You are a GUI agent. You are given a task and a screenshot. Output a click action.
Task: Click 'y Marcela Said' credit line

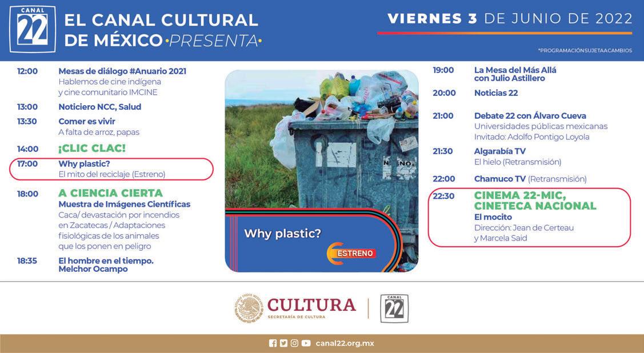tap(501, 239)
